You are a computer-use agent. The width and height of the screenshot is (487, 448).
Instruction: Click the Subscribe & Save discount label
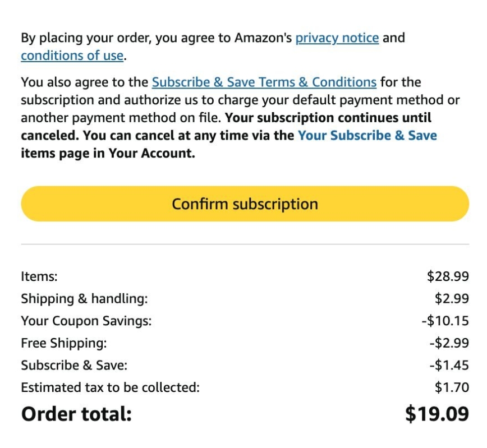[x=74, y=366]
